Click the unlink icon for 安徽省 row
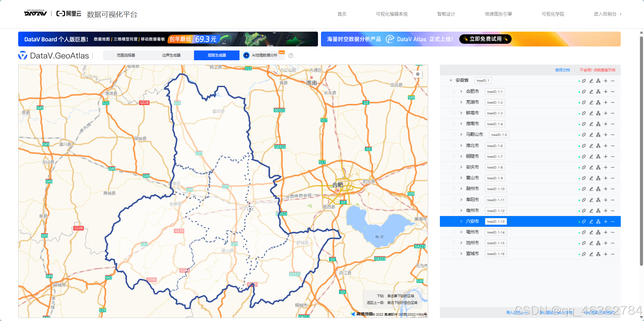Viewport: 644px width, 321px height. point(584,81)
